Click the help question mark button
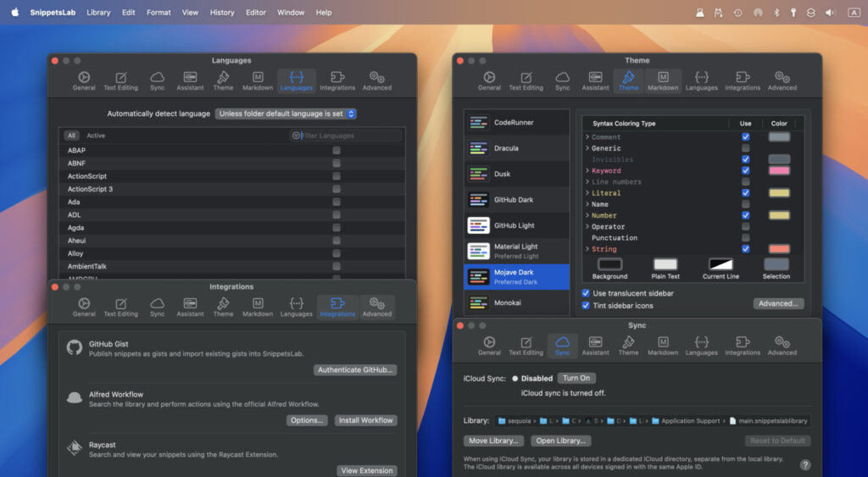Screen dimensions: 868x477 click(805, 465)
